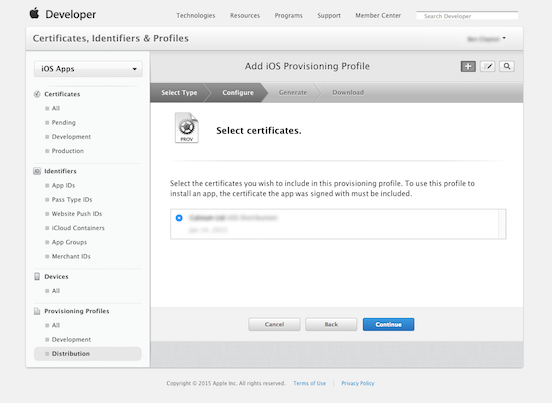Click the Search Developer field
This screenshot has height=403, width=552.
pos(467,16)
